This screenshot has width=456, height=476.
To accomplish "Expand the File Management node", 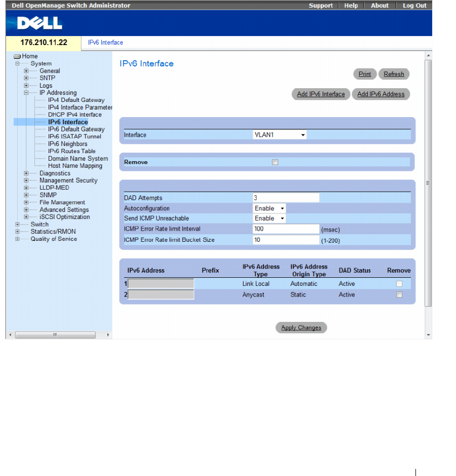I will click(26, 202).
